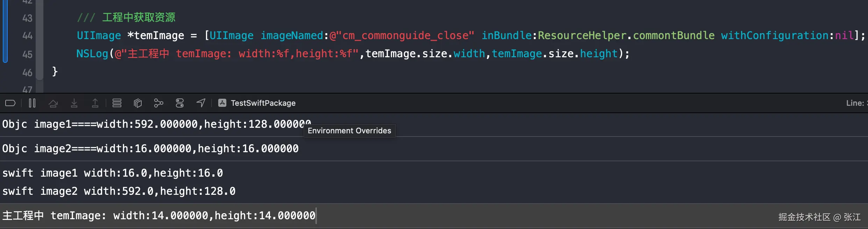Click the "主工程中 temImage" console output line

pos(159,216)
